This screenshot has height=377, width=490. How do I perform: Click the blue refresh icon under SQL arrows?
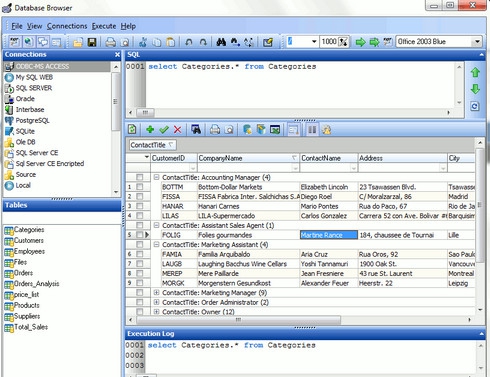click(475, 106)
